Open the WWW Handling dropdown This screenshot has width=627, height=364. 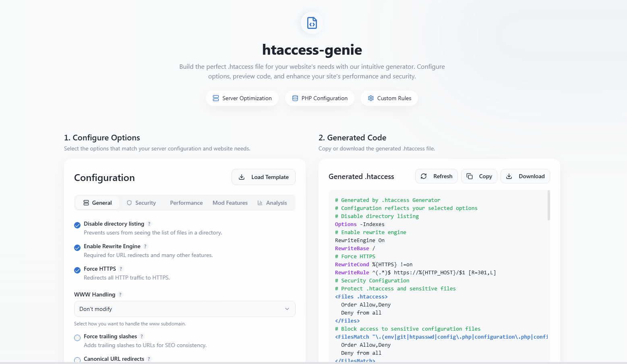(x=184, y=309)
